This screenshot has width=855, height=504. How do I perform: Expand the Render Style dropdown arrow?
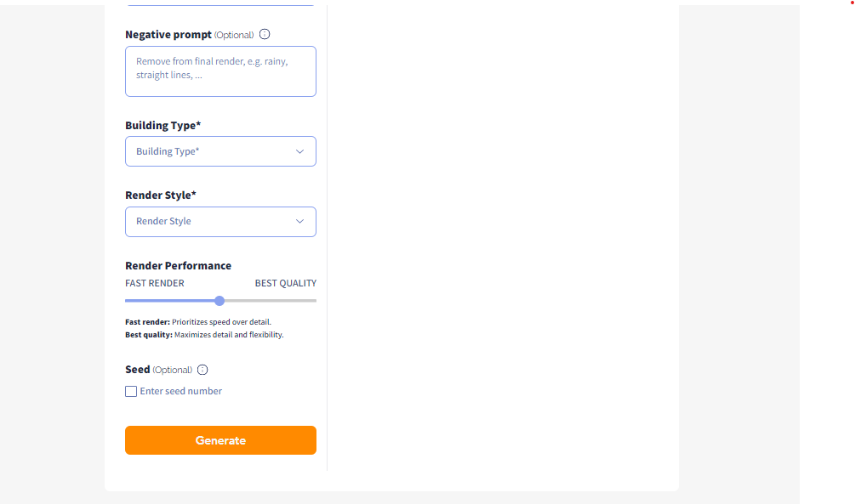click(299, 221)
